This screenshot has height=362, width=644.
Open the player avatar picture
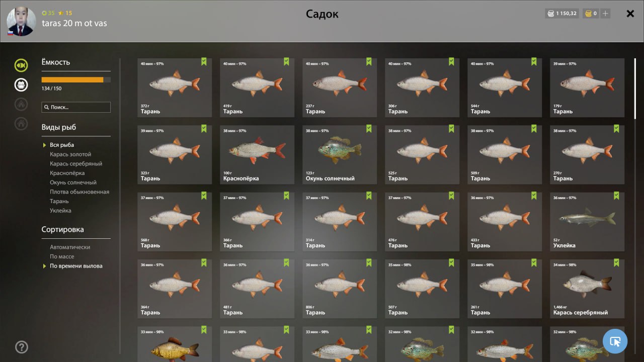(x=21, y=22)
